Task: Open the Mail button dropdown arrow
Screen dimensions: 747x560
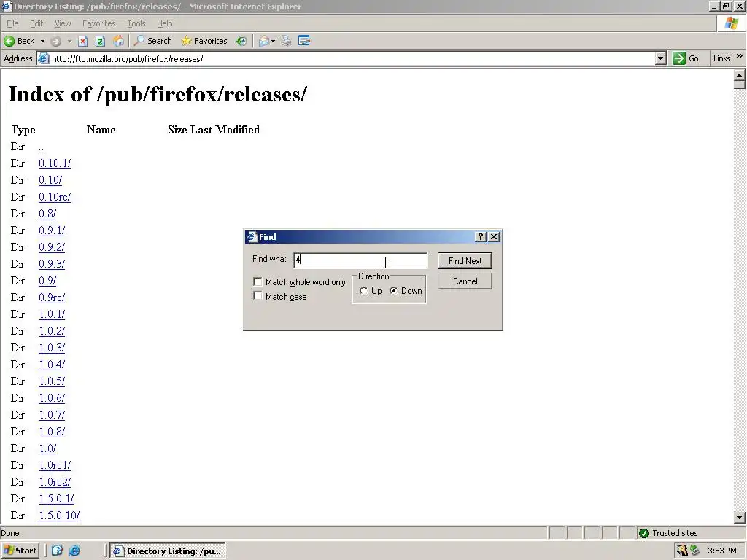Action: click(x=273, y=41)
